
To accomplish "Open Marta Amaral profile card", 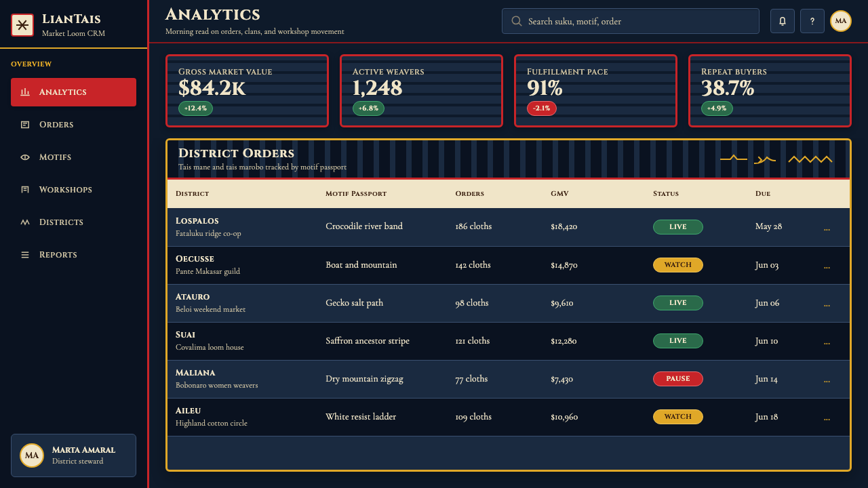I will click(73, 455).
